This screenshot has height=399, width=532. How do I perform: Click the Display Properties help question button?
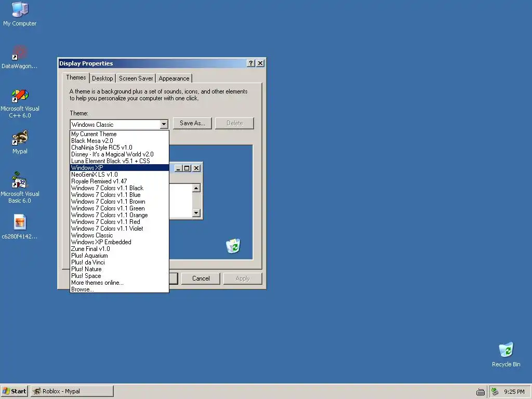point(251,63)
